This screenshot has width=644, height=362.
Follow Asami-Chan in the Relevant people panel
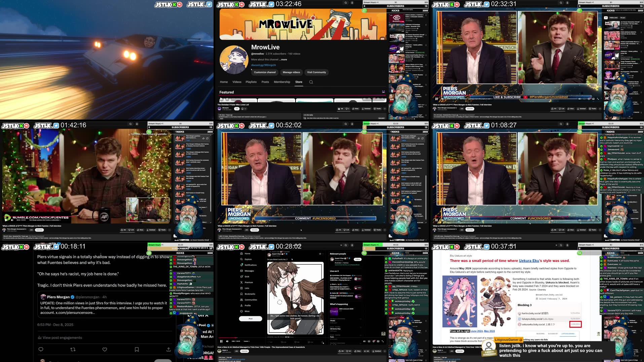[357, 259]
